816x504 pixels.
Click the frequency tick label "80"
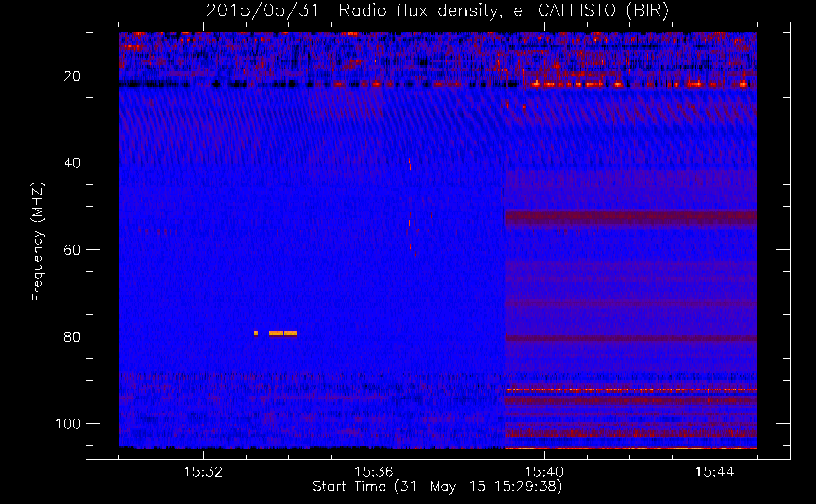click(x=72, y=337)
